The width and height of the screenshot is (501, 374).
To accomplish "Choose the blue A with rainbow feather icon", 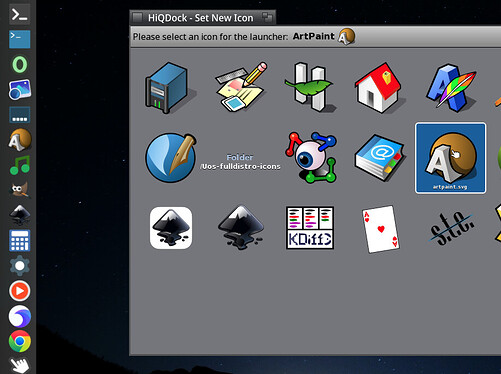I will (x=451, y=88).
